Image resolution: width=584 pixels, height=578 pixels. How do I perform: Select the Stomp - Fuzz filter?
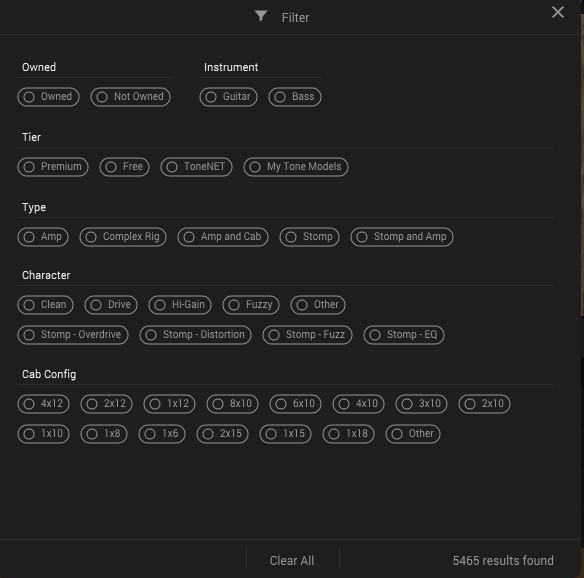click(x=307, y=335)
